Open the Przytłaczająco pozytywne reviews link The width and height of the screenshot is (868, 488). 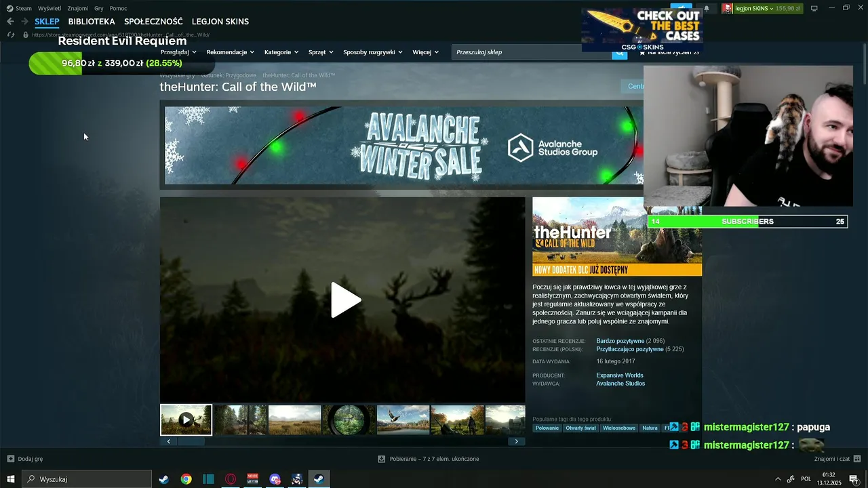coord(630,349)
